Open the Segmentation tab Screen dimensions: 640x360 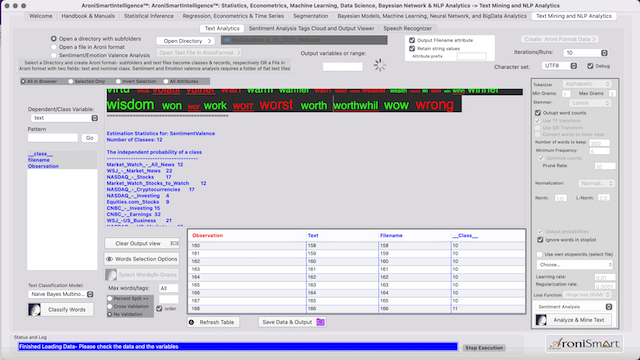(310, 16)
